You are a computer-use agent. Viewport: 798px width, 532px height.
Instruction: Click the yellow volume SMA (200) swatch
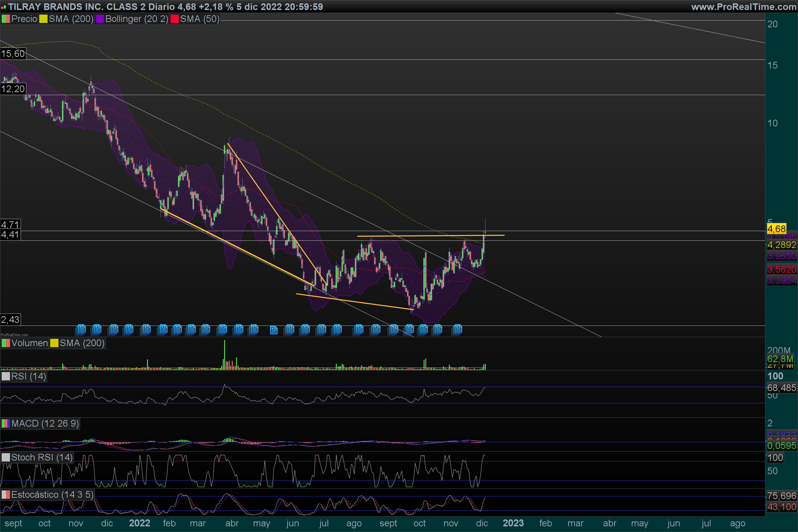click(x=54, y=343)
